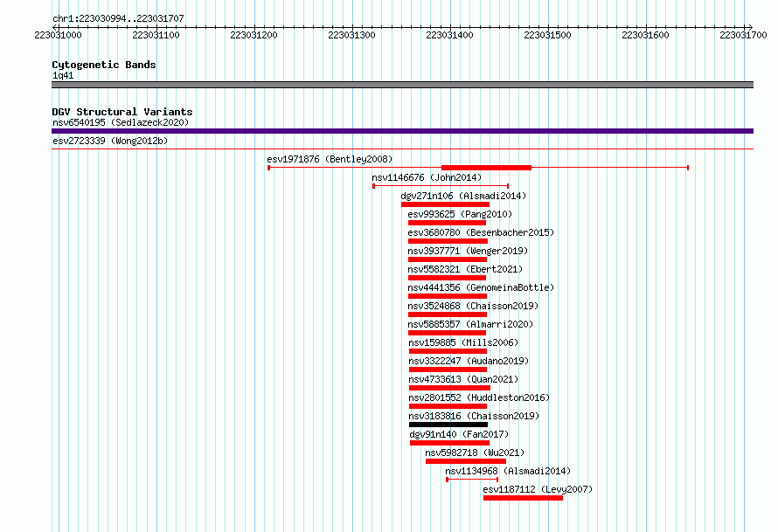Open variant nsv3524868 (Chaisson2019)
Screen dimensions: 778x532
[x=473, y=306]
